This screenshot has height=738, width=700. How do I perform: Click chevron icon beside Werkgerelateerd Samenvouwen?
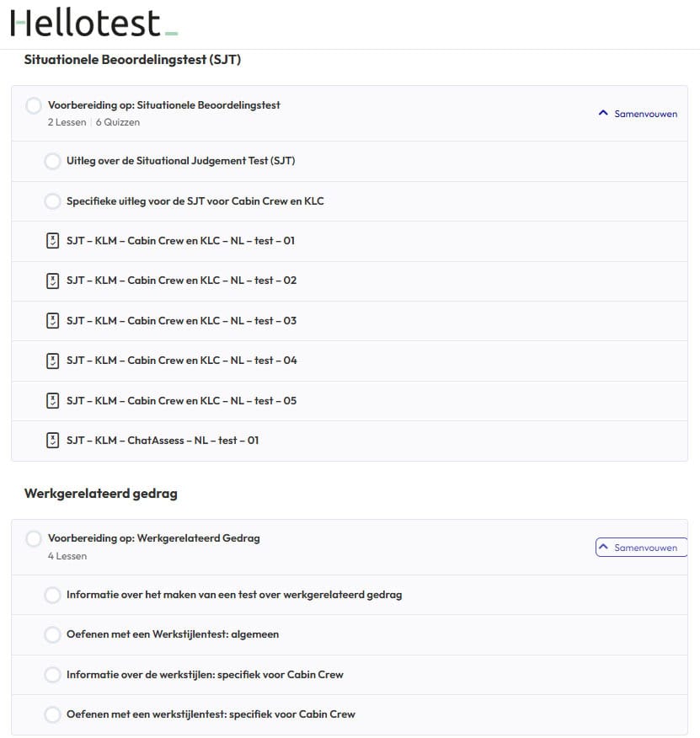(603, 548)
